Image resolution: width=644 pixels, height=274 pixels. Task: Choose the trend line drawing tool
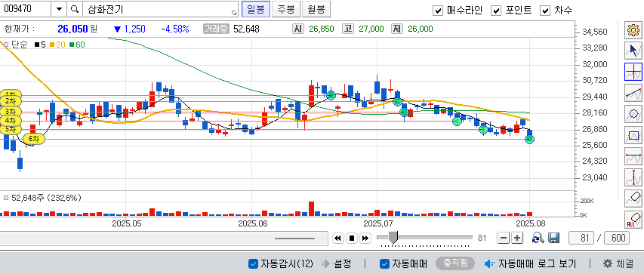633,93
